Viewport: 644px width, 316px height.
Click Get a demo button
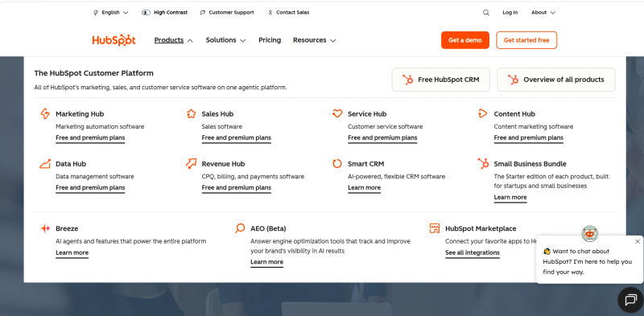click(465, 40)
